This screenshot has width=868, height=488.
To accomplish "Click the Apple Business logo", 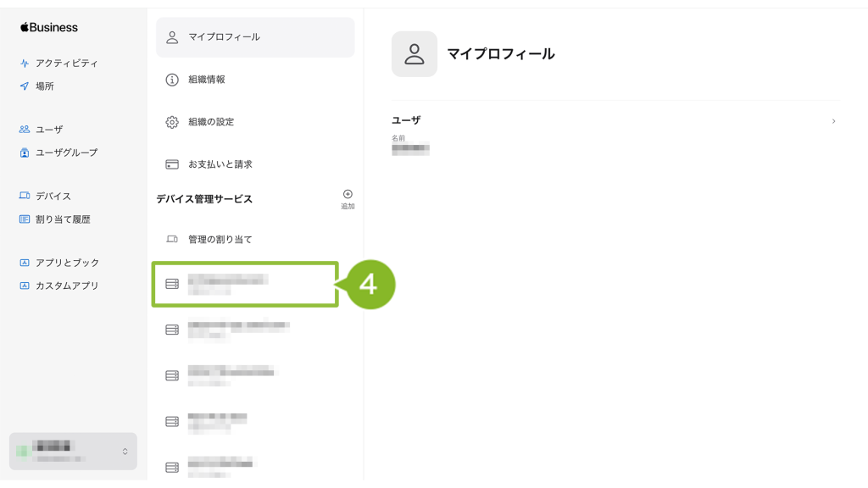I will (49, 27).
